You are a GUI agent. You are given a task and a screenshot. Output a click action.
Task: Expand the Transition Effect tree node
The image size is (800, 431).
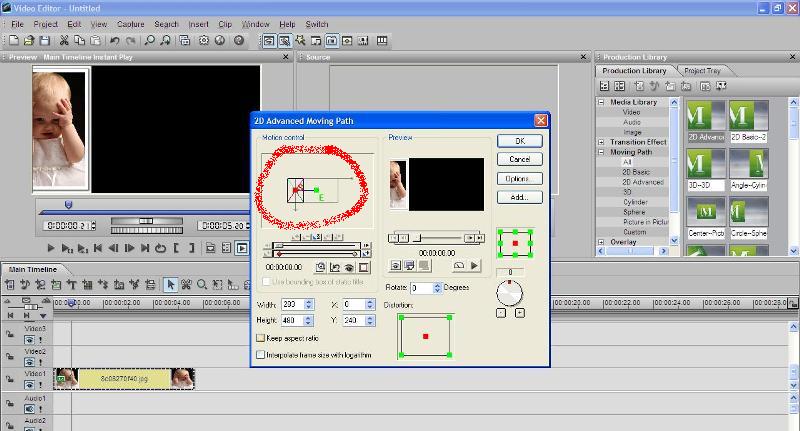tap(602, 142)
